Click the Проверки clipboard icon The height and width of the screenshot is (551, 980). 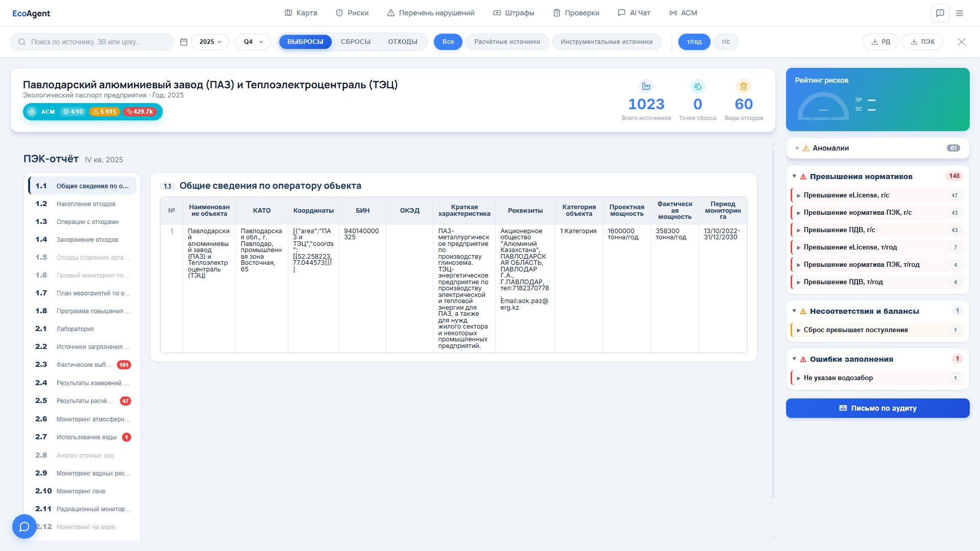click(x=557, y=13)
